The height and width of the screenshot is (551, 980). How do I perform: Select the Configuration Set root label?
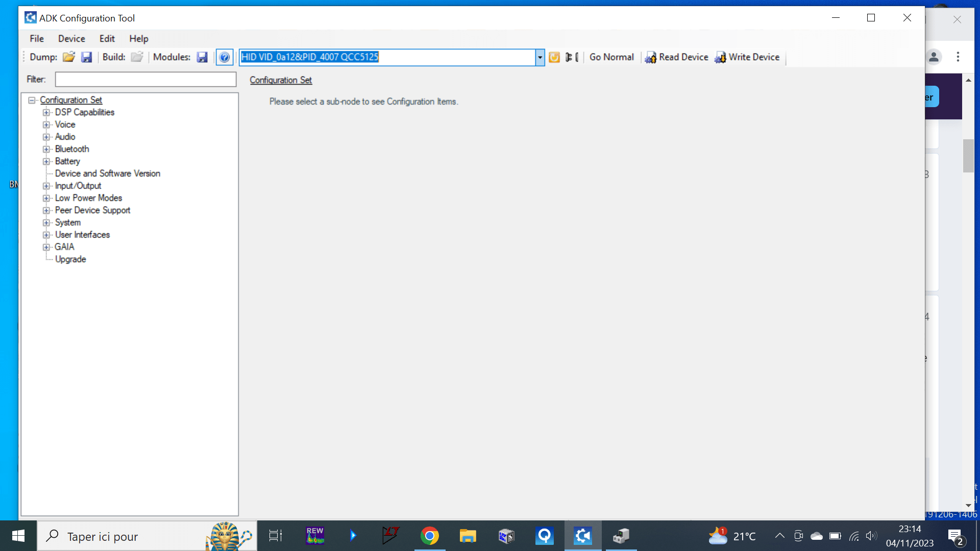[71, 100]
